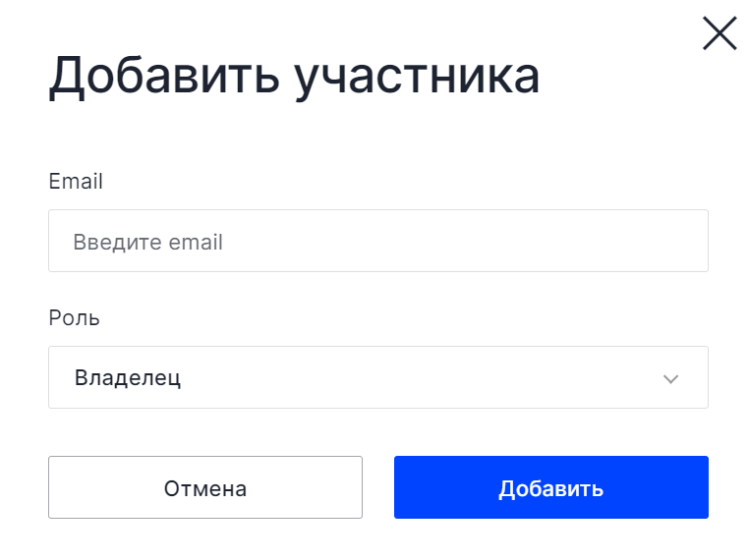Close the Добавить участника dialog with X
Screen dimensions: 748x560
tap(719, 33)
